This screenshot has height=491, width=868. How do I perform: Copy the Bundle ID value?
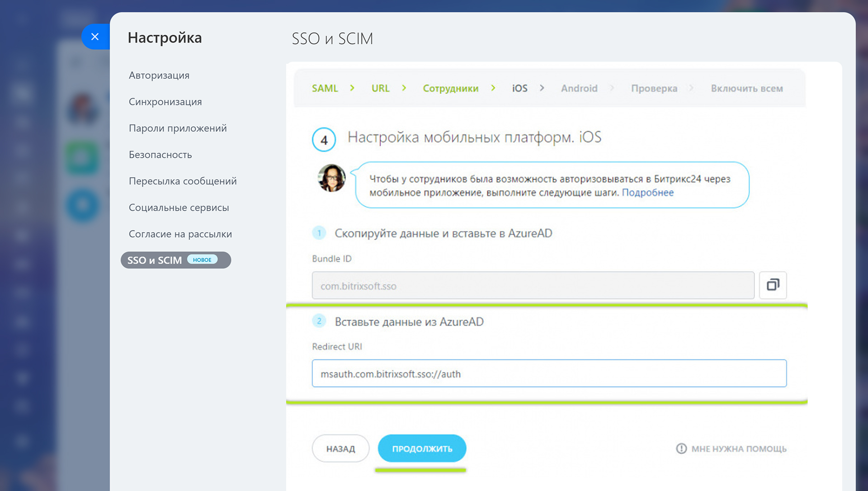coord(773,285)
